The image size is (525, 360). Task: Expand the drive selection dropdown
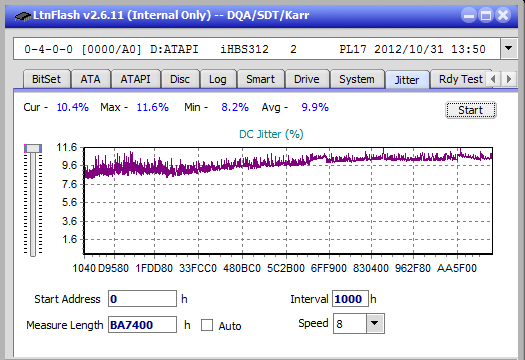pos(509,49)
